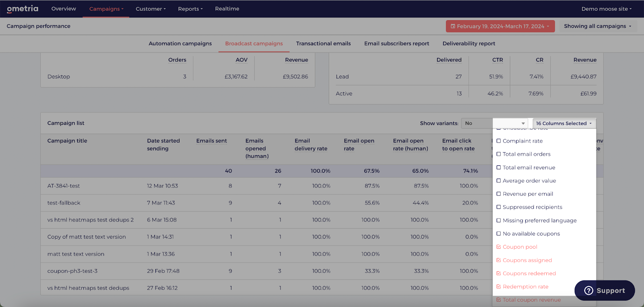Disable the Redemption rate column
The width and height of the screenshot is (644, 307).
pyautogui.click(x=499, y=287)
